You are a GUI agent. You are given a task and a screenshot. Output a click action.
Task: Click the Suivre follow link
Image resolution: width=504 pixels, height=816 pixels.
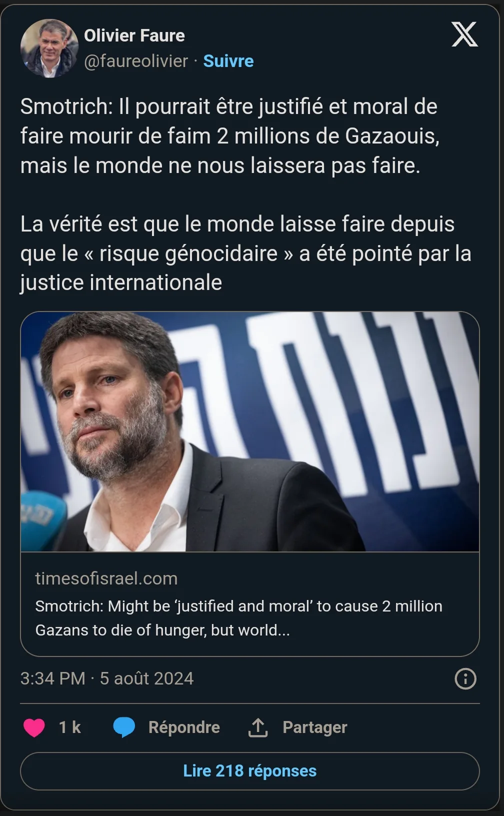click(228, 61)
